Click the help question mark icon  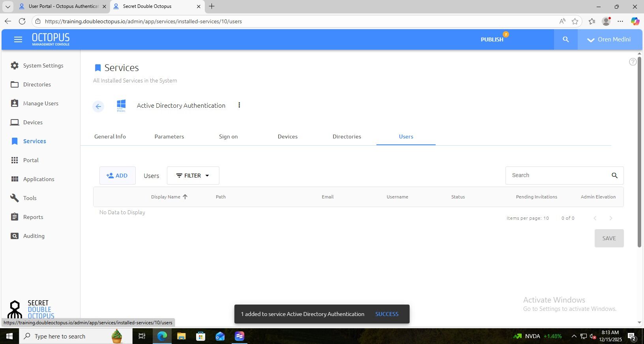pos(633,62)
